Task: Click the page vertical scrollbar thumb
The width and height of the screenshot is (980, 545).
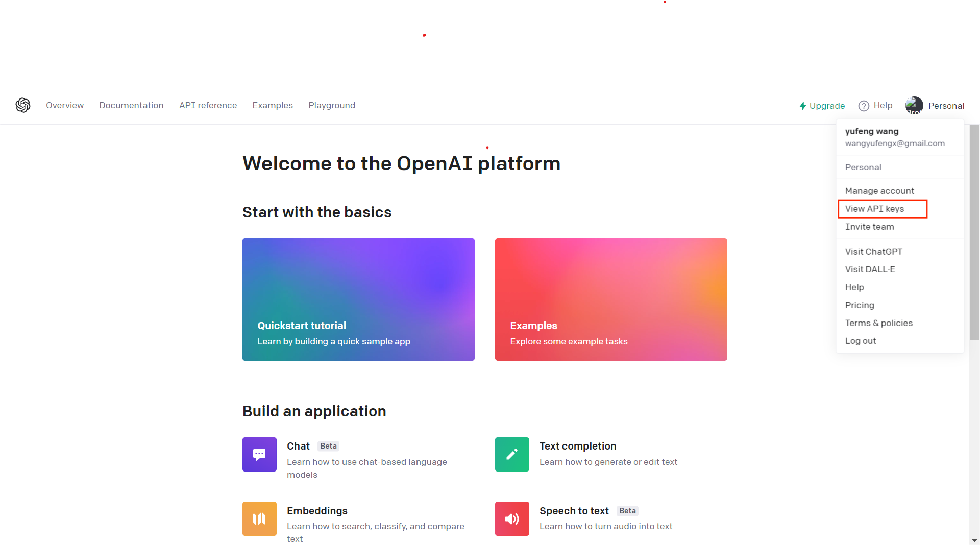Action: tap(974, 232)
